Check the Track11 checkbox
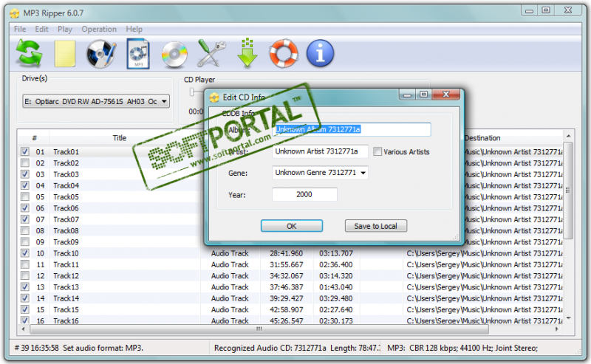Viewport: 591px width, 364px height. coord(25,264)
